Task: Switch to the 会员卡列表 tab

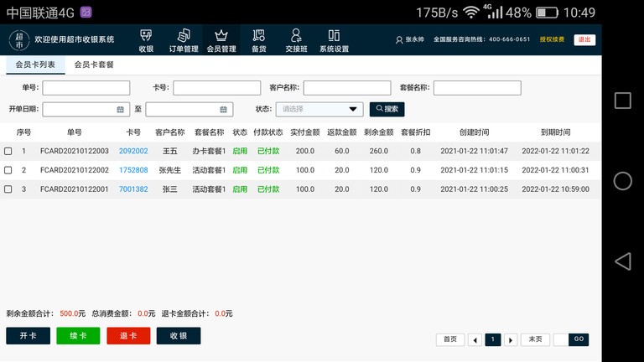Action: point(35,65)
